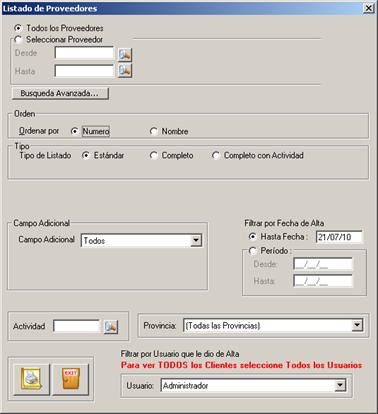The height and width of the screenshot is (414, 378).
Task: Click the supplier Desde text field
Action: 84,53
